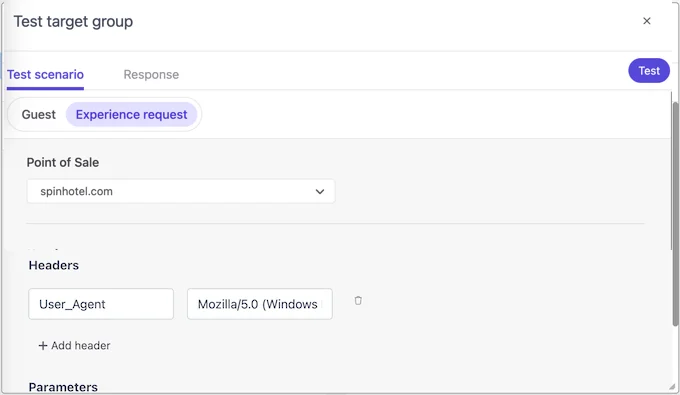Viewport: 680px width, 395px height.
Task: Click the resize grip at the dialog corner
Action: 672,386
